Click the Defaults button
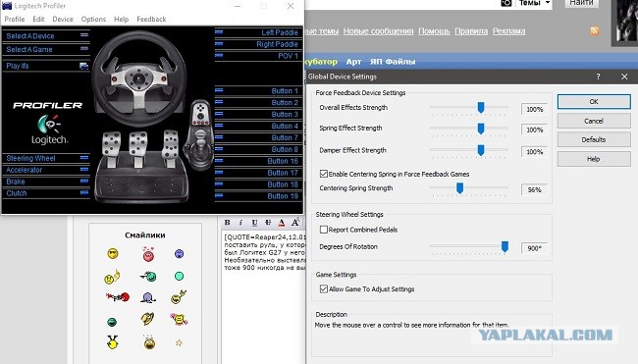Viewport: 638px width, 364px height. point(594,139)
